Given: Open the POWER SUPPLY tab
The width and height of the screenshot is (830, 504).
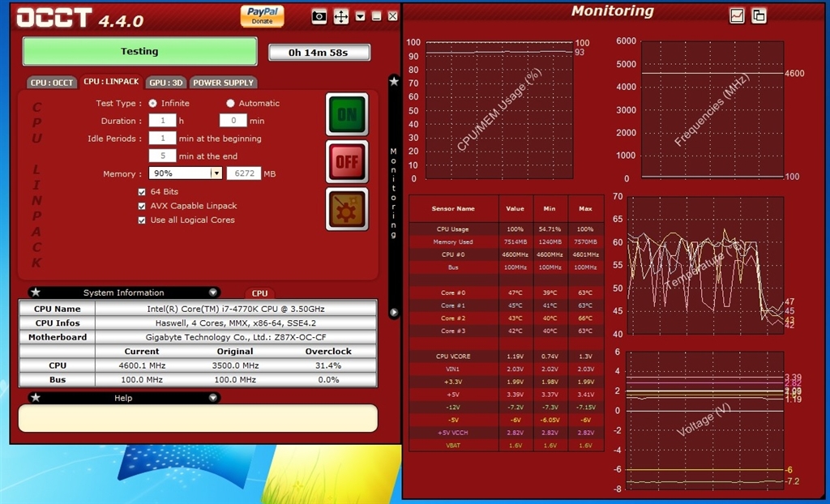Looking at the screenshot, I should [x=223, y=83].
